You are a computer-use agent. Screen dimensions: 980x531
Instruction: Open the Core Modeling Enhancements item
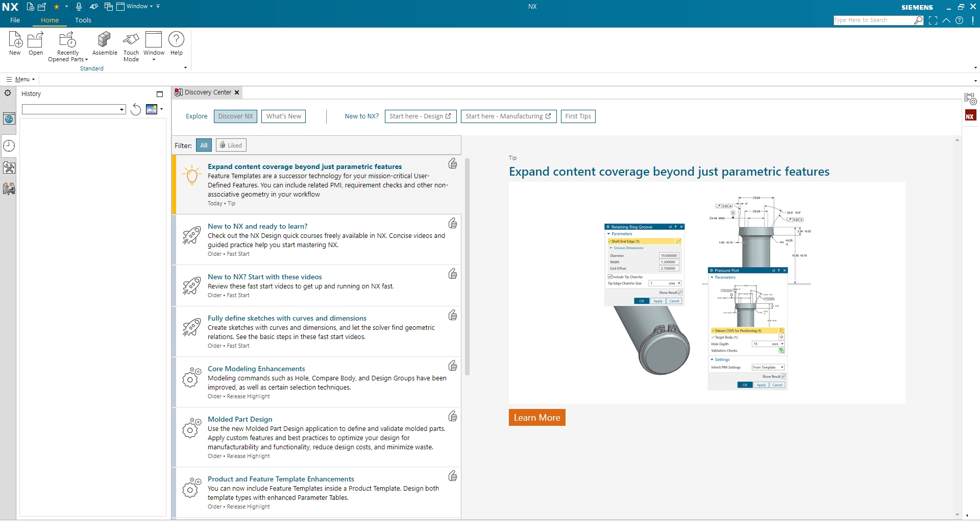pyautogui.click(x=256, y=369)
